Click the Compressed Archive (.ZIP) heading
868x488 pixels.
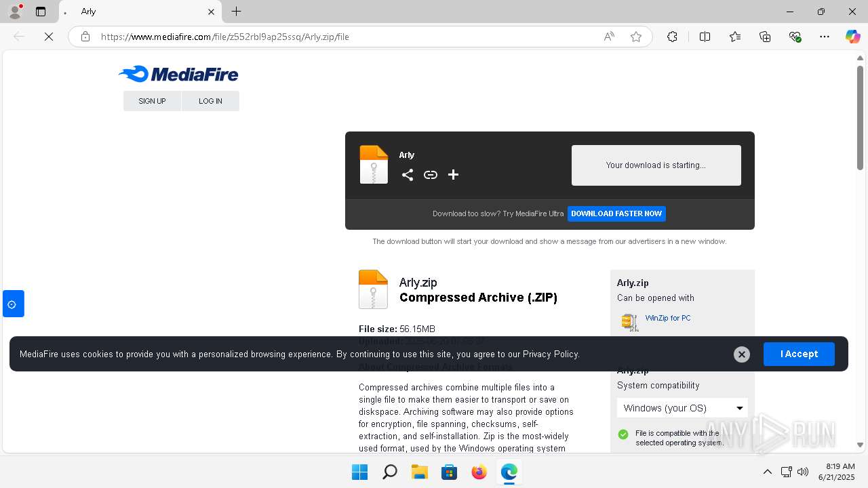coord(478,298)
